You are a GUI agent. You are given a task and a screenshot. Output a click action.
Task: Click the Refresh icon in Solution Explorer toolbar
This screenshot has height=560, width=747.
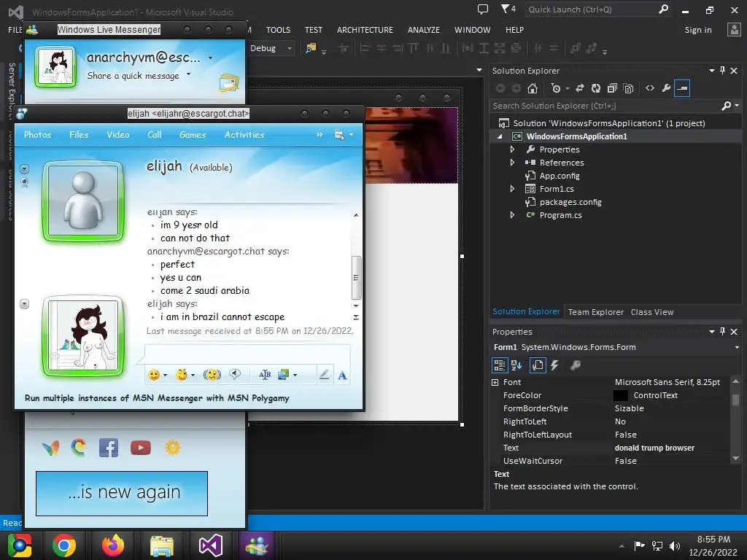(x=596, y=88)
